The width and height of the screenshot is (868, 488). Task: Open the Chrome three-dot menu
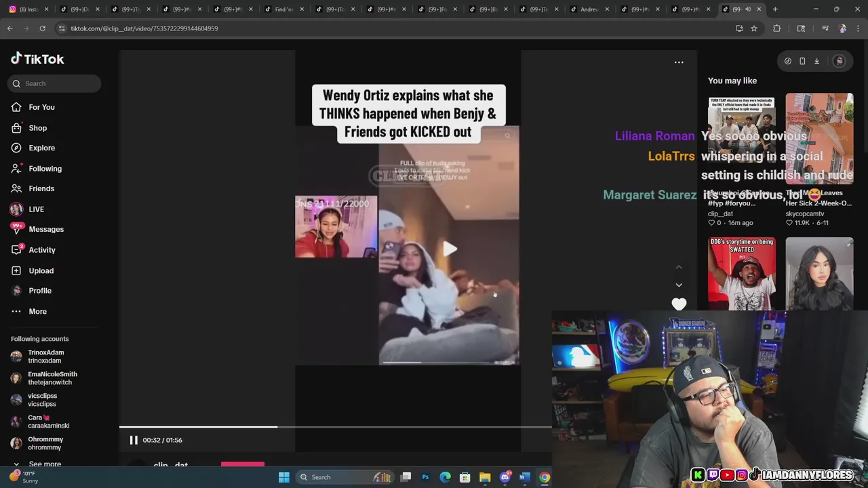(x=858, y=28)
